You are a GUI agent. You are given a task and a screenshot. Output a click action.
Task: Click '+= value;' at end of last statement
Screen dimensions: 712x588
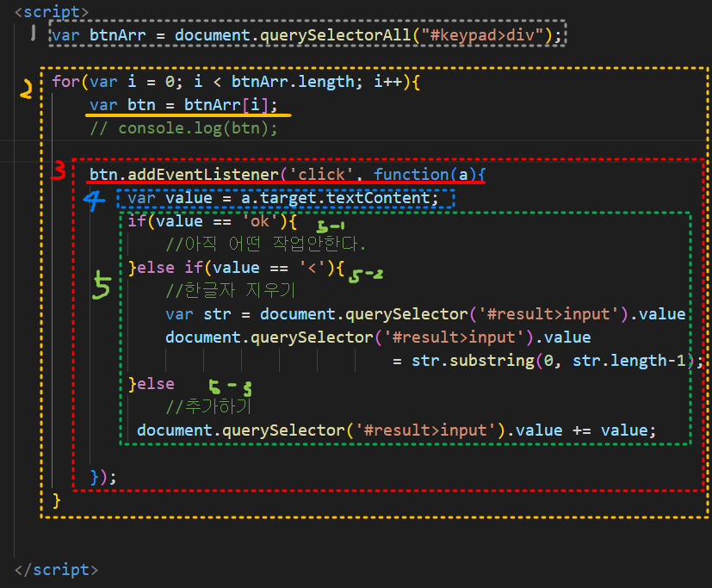pyautogui.click(x=615, y=430)
